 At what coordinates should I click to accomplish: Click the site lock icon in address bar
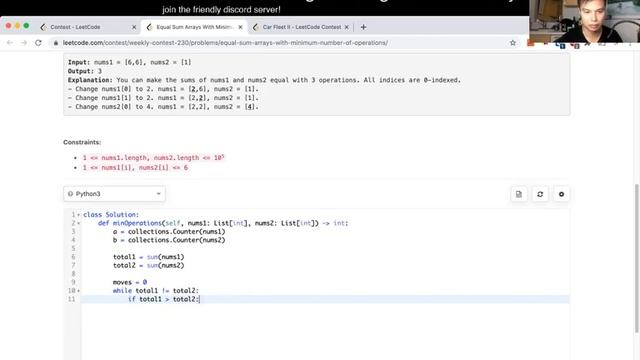(56, 43)
